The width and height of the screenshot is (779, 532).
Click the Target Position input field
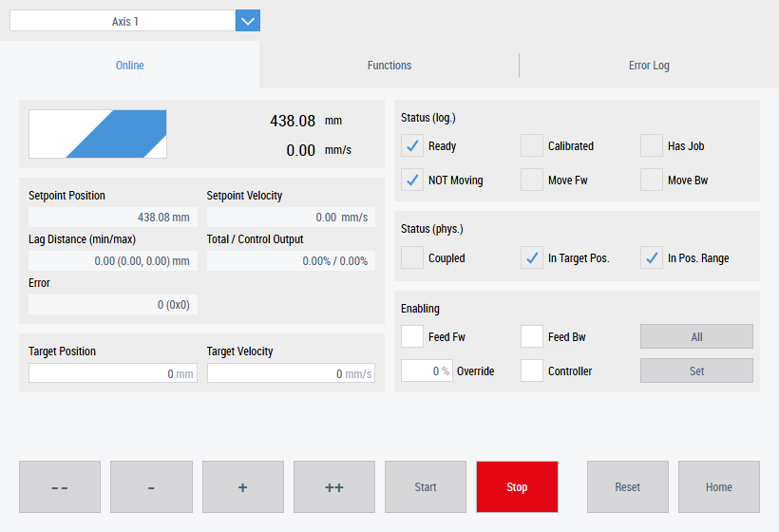point(113,373)
